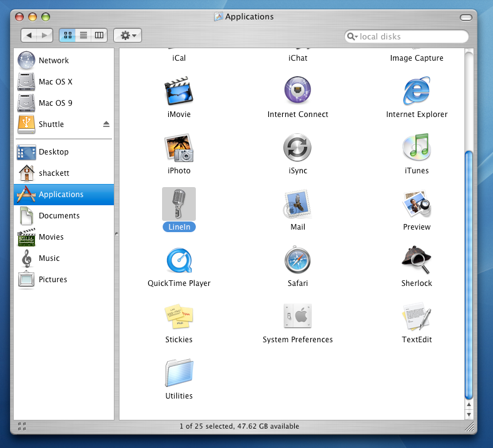Select the TextEdit icon
Screen dimensions: 493x448
417,316
